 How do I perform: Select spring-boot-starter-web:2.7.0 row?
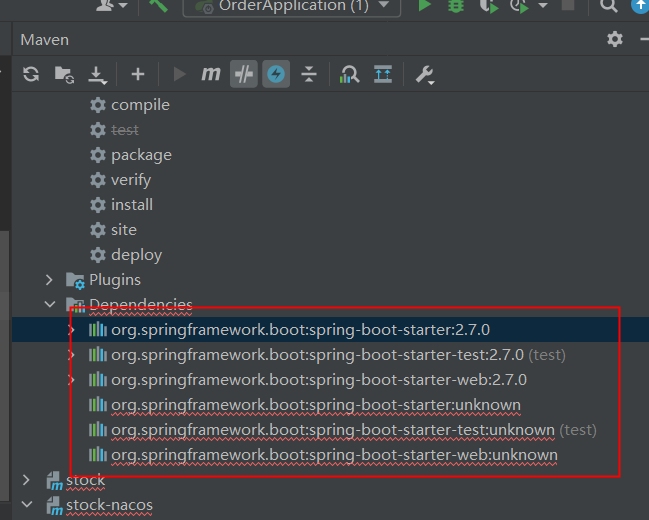pos(330,380)
